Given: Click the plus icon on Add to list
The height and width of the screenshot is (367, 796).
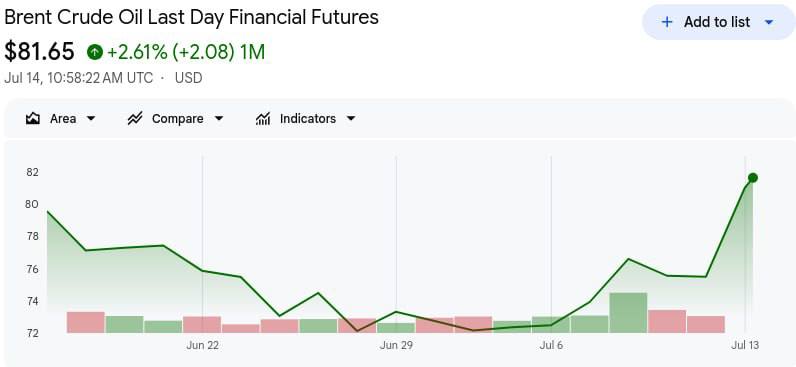Looking at the screenshot, I should point(667,22).
